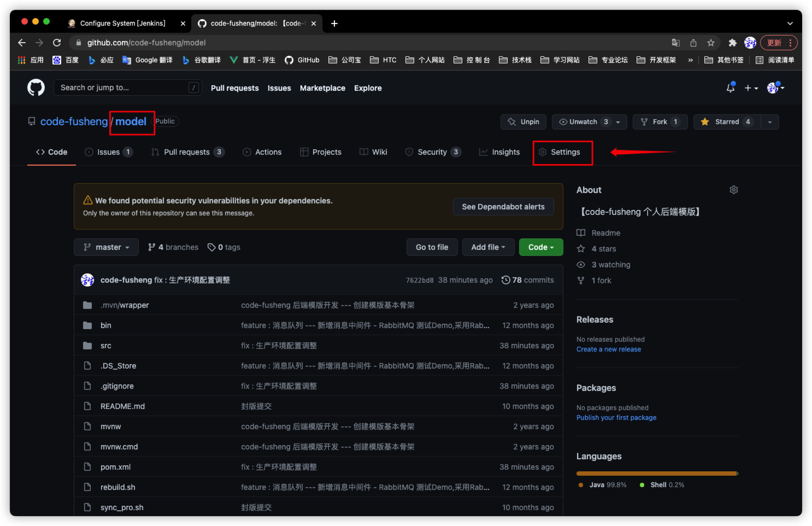
Task: Bookmark page with star icon
Action: click(x=711, y=43)
